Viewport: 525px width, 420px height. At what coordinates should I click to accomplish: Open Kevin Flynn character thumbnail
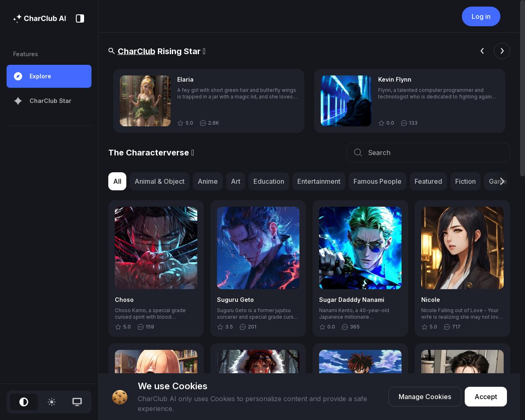346,101
